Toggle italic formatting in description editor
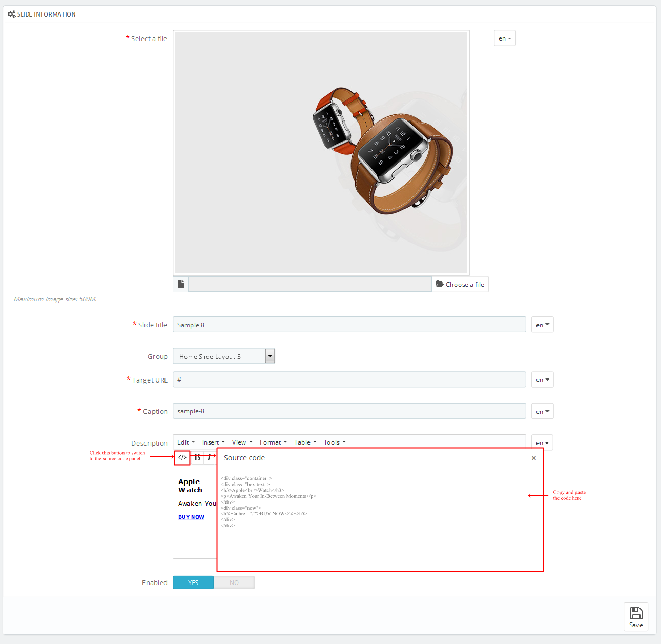 pyautogui.click(x=209, y=457)
